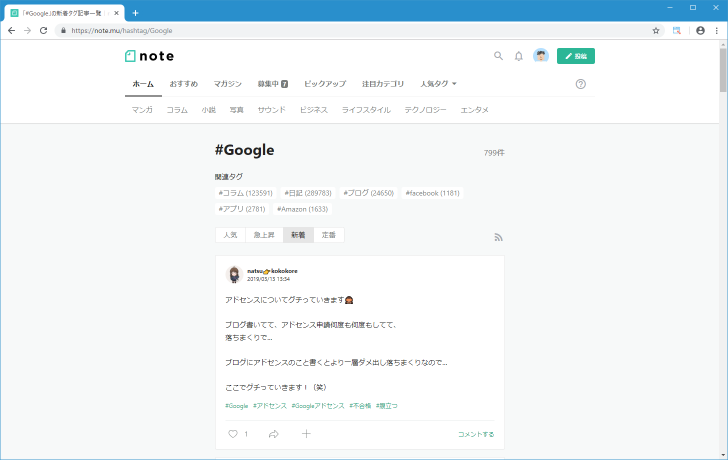Click the page vertical scrollbar thumb
The image size is (728, 460).
coord(723,70)
